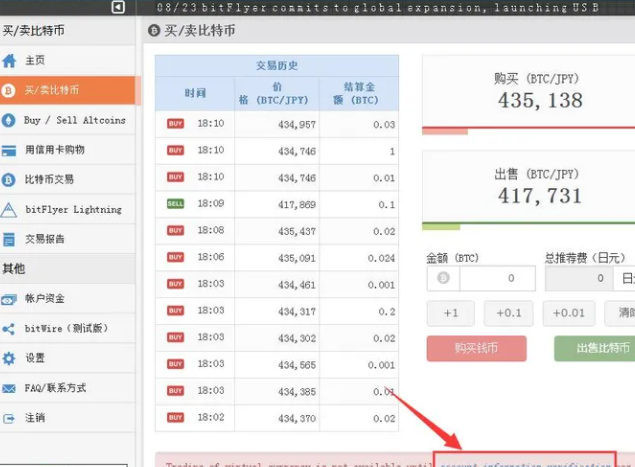Click the Bitcoin icon in 买/卖比特币 sidebar item

pos(10,90)
